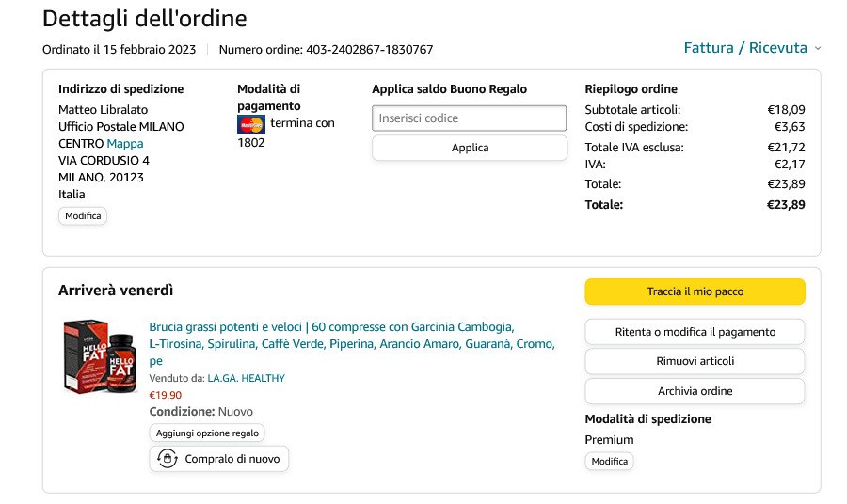Click Modifica under the shipping address
This screenshot has width=847, height=504.
click(83, 216)
